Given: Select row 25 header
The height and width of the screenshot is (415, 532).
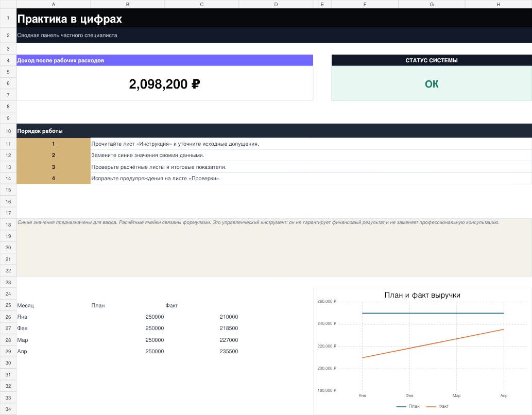Looking at the screenshot, I should coord(8,305).
